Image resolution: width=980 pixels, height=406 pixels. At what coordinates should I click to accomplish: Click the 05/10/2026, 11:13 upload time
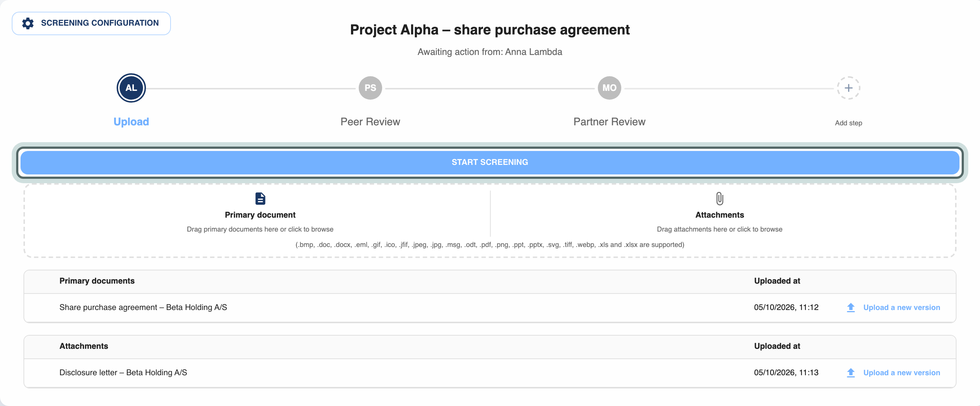click(786, 373)
